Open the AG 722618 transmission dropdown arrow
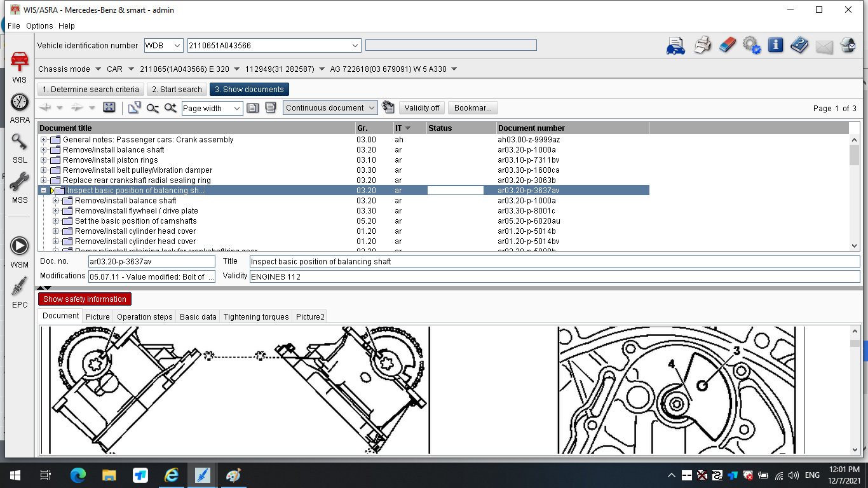 point(454,69)
